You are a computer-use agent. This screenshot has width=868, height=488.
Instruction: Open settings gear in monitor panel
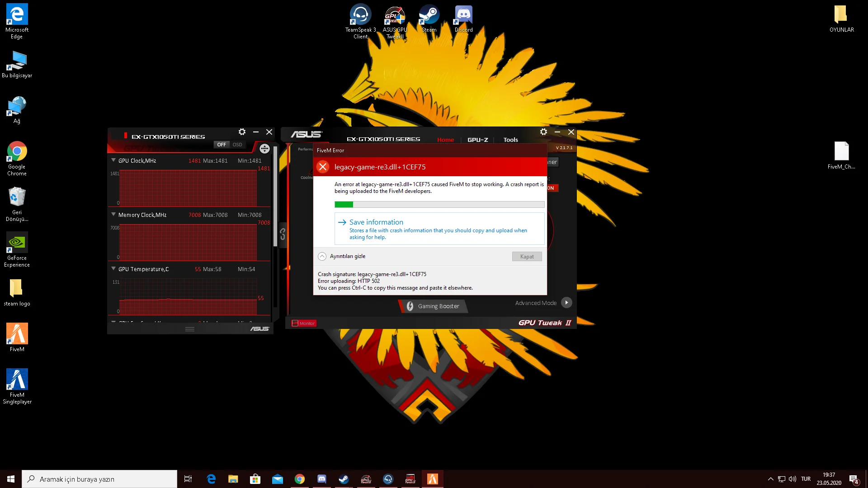pyautogui.click(x=242, y=132)
